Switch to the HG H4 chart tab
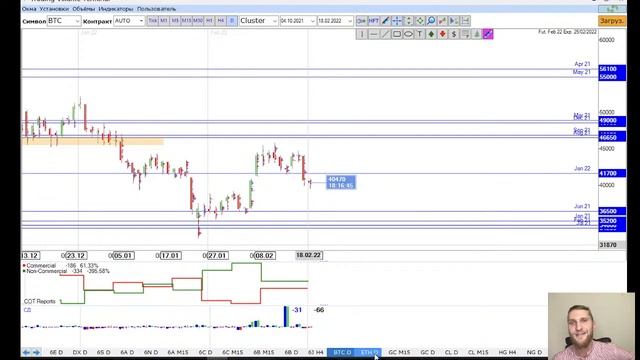The width and height of the screenshot is (640, 360). point(507,352)
